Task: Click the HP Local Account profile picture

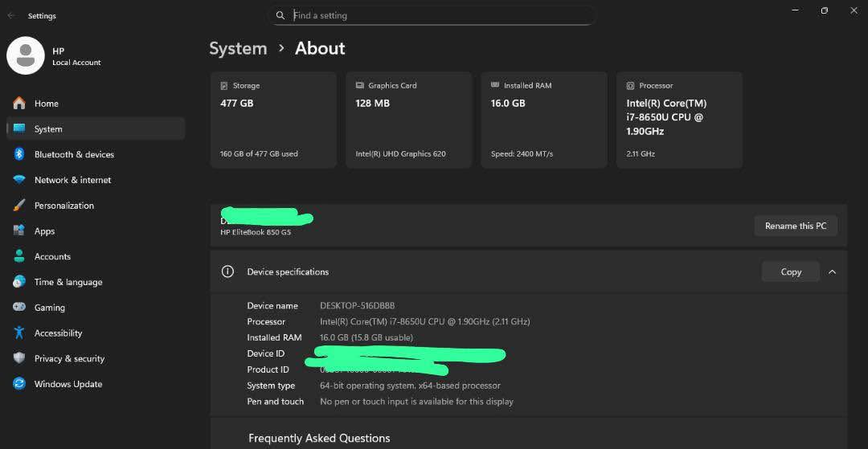Action: (26, 56)
